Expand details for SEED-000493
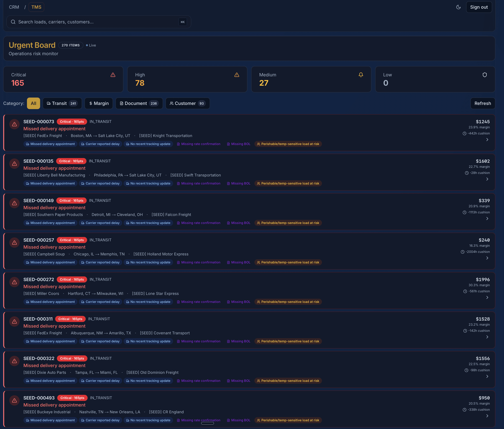Image resolution: width=504 pixels, height=429 pixels. coord(487,416)
